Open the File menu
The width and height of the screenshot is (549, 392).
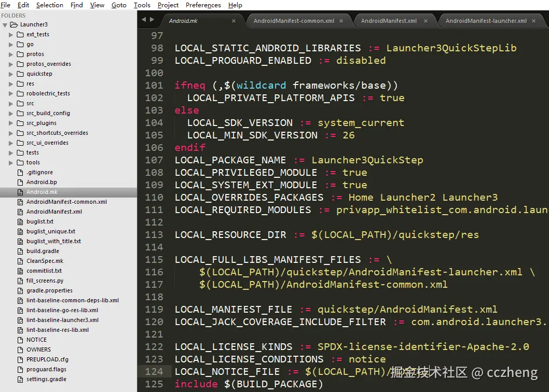[x=5, y=5]
